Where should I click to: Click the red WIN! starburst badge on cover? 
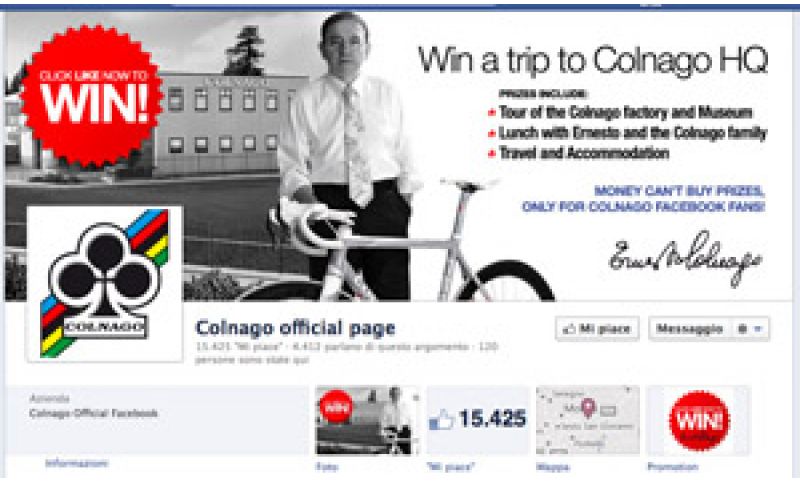click(x=92, y=96)
